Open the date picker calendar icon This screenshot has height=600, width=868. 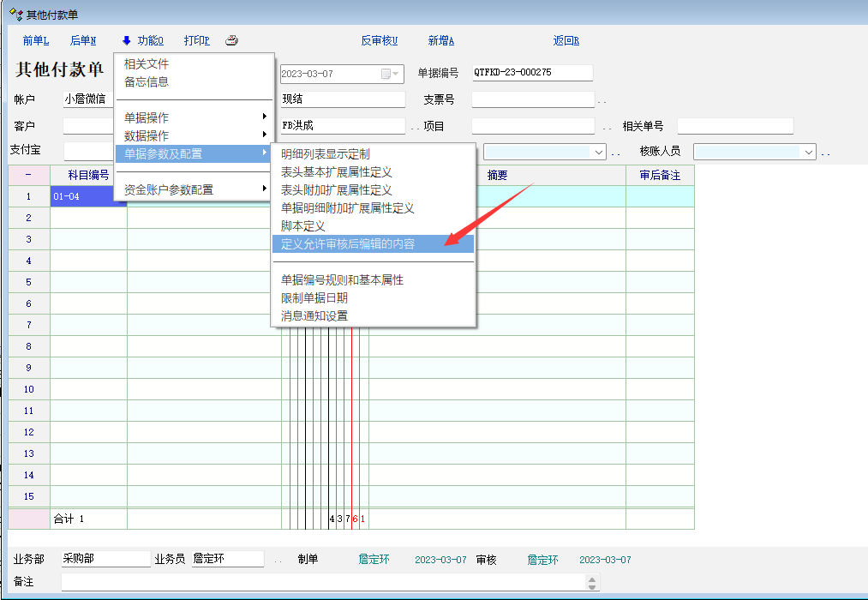click(x=386, y=74)
